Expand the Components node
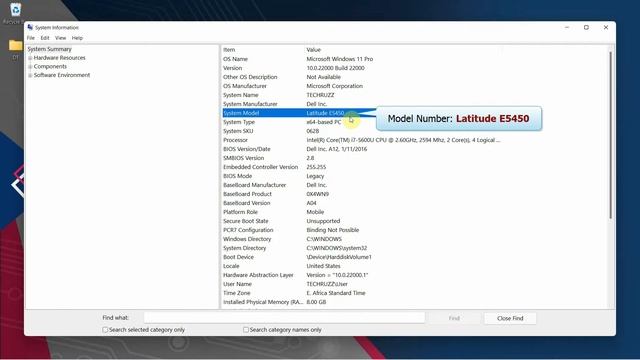Screen dimensions: 640x360 [x=30, y=67]
